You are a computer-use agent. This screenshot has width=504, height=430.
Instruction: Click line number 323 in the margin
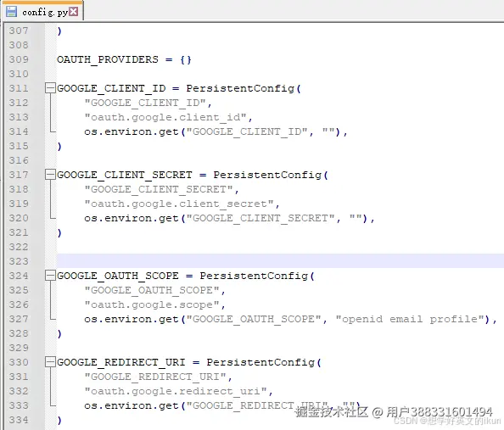pyautogui.click(x=19, y=261)
